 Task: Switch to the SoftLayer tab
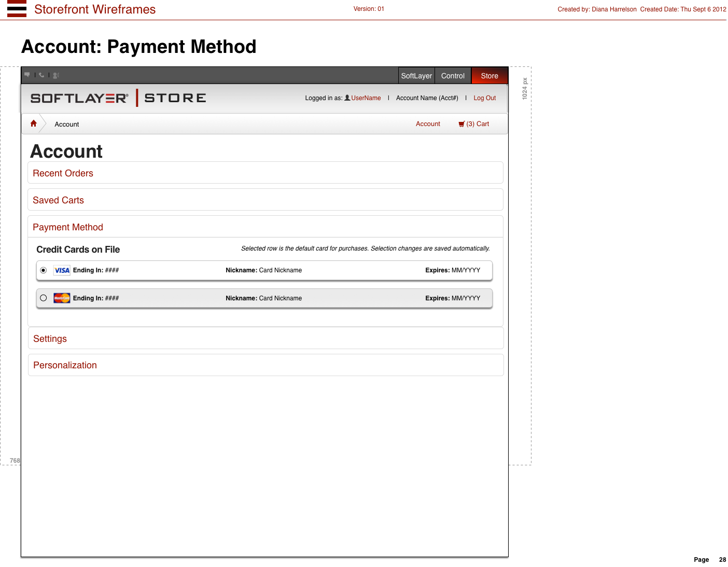[x=416, y=76]
